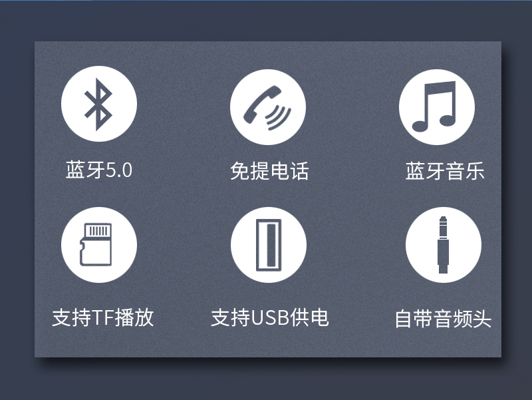Select the hands-free phone call icon
The image size is (532, 400).
pyautogui.click(x=268, y=107)
